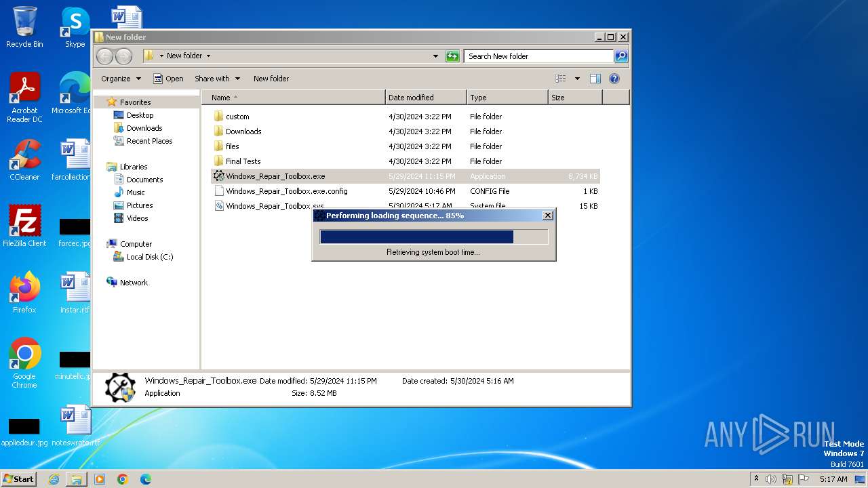Image resolution: width=868 pixels, height=488 pixels.
Task: Click the Action Center flag icon
Action: tap(804, 479)
